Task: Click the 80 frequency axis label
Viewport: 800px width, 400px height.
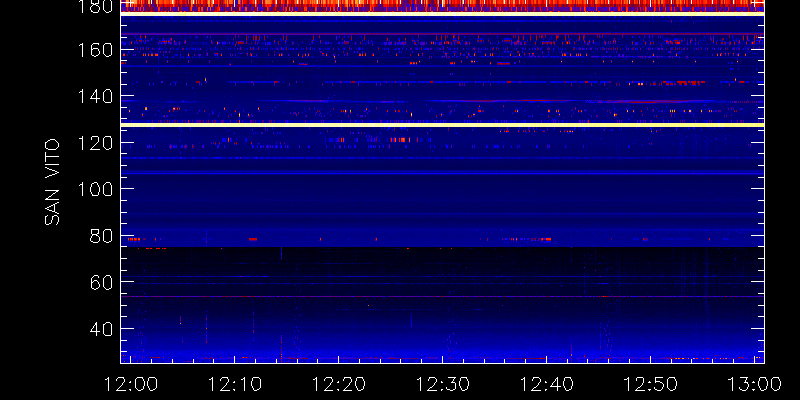Action: 102,236
